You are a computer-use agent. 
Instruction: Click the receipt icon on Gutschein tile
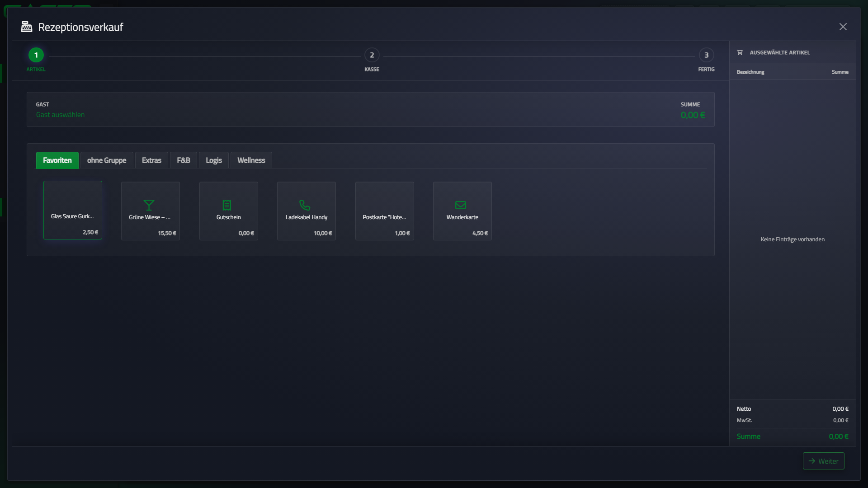coord(227,205)
